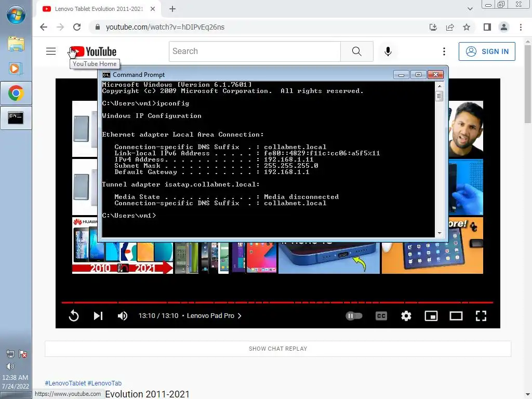Reload the page

click(77, 27)
